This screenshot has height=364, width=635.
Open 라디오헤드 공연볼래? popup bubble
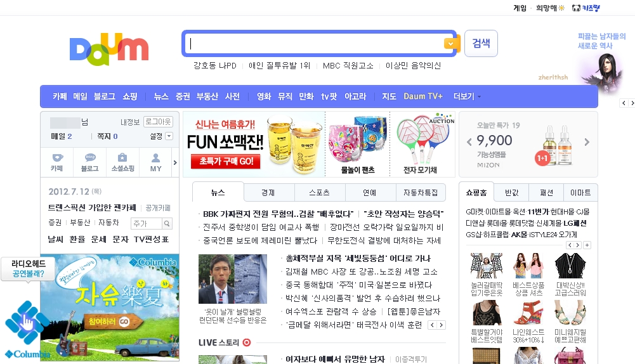(29, 268)
